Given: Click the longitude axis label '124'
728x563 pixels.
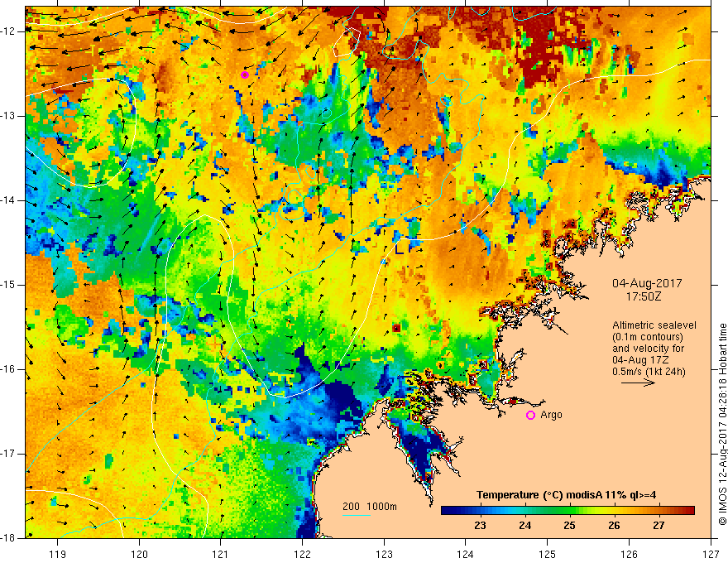Looking at the screenshot, I should (x=466, y=554).
